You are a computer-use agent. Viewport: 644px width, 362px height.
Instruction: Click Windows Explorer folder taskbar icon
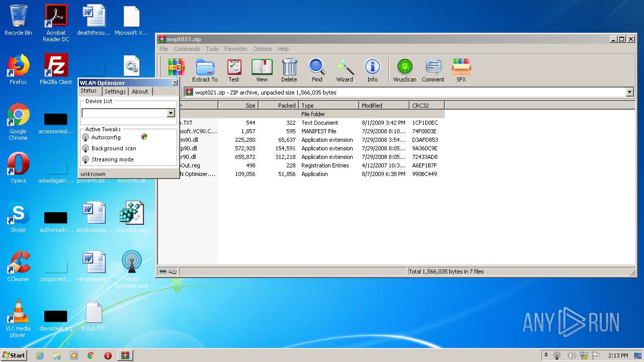point(57,355)
